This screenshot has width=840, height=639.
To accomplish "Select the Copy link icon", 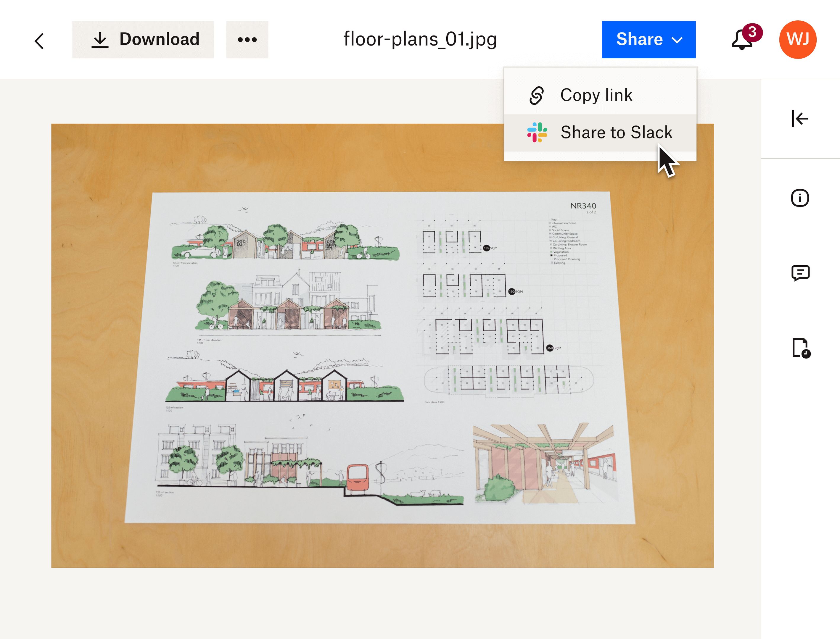I will [537, 95].
